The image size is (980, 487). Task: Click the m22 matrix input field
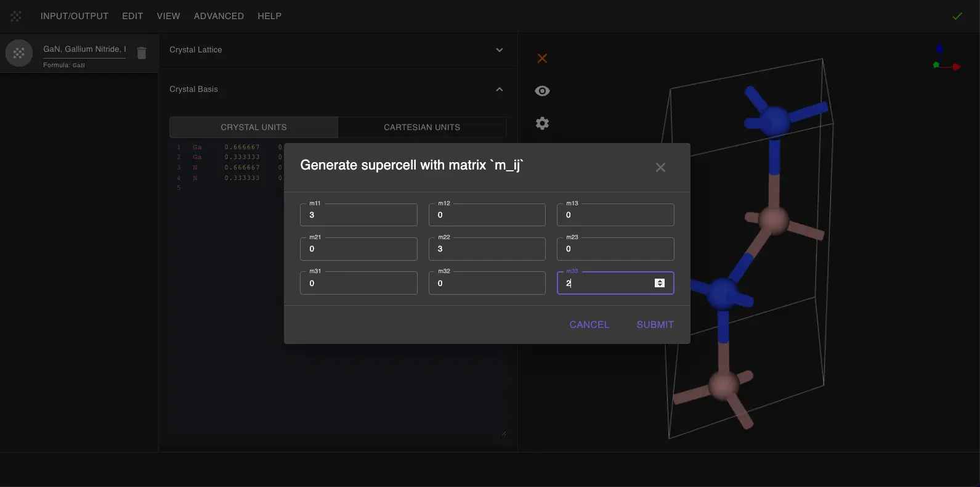point(487,249)
